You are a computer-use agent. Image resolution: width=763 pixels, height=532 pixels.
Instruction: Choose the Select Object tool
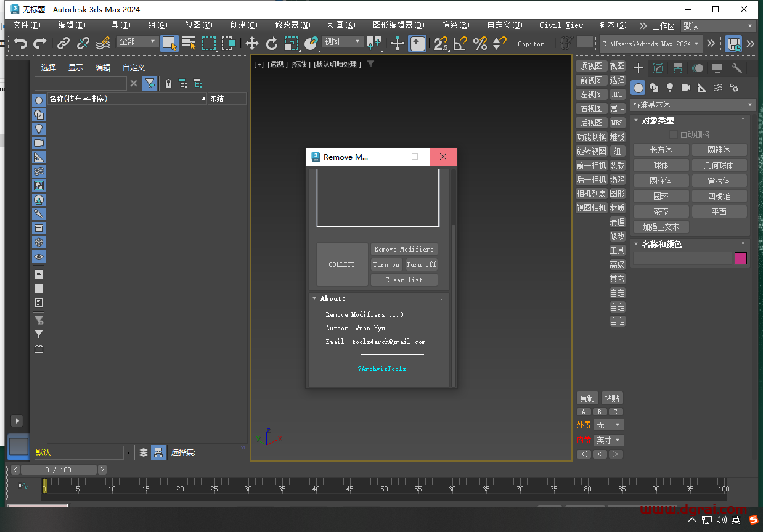[x=169, y=43]
